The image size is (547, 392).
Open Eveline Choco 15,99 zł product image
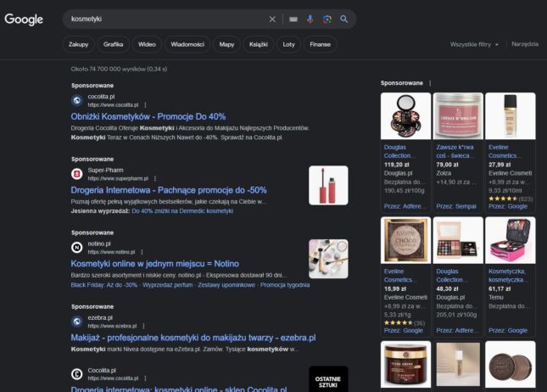(x=405, y=240)
